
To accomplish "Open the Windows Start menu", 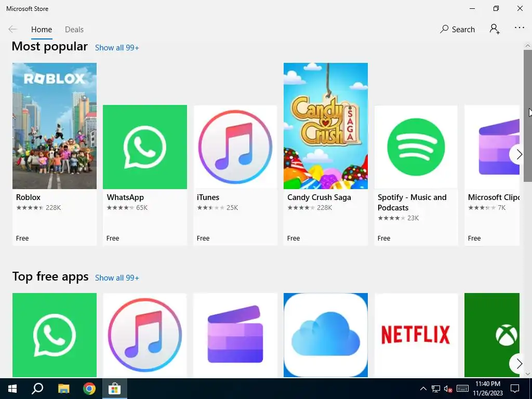I will tap(12, 389).
